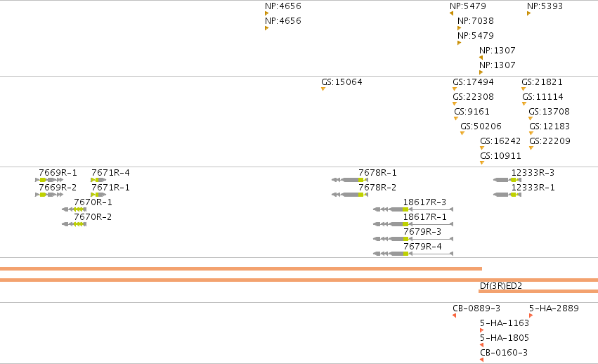Viewport: 598px width, 364px height.
Task: Select the 7669R-1 transcript glyph
Action: [x=49, y=180]
